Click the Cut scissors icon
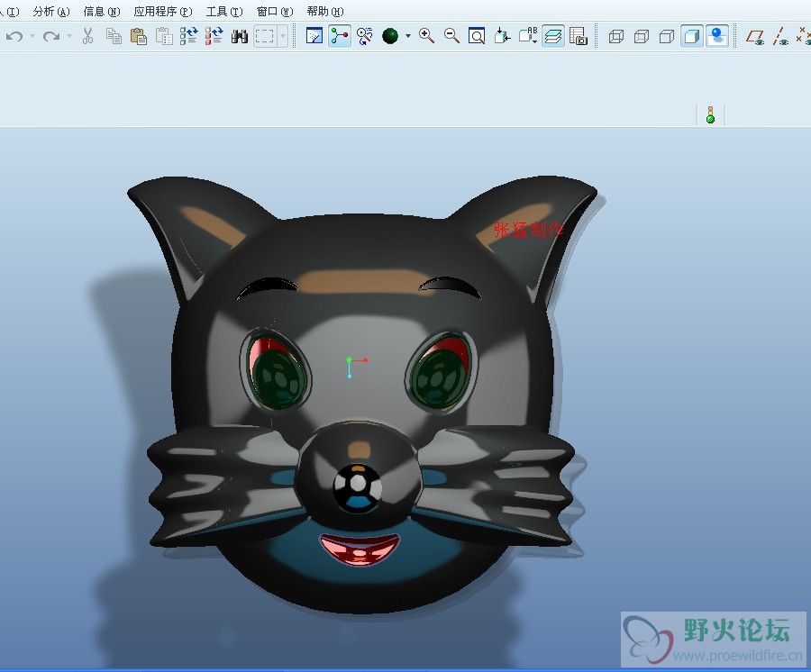Image resolution: width=811 pixels, height=672 pixels. [x=88, y=36]
